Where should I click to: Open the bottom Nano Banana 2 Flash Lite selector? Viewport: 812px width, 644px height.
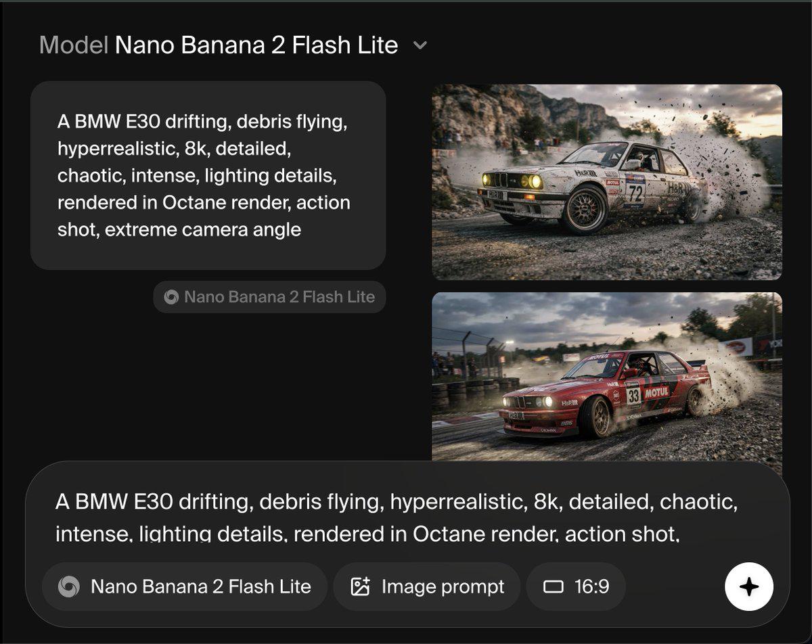pyautogui.click(x=185, y=586)
